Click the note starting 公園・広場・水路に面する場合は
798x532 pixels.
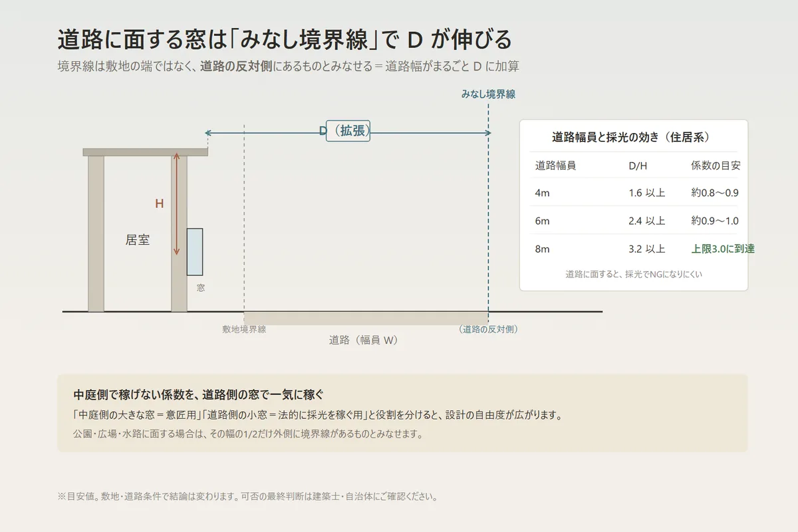(248, 434)
